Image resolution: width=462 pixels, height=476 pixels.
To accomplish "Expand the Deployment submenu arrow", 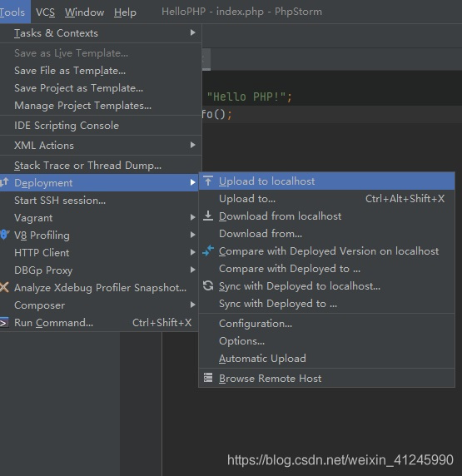I will 192,182.
